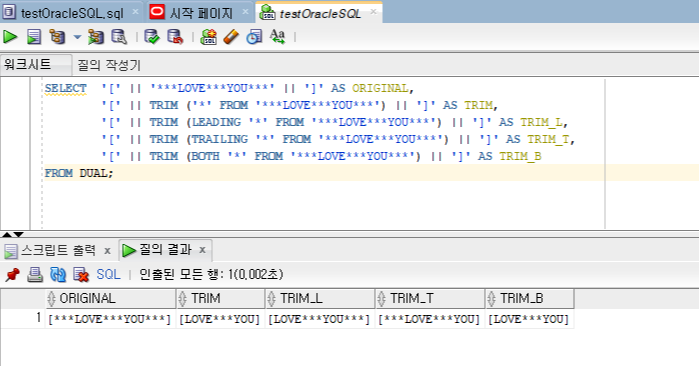
Task: Click the SQL link in results toolbar
Action: tap(108, 274)
